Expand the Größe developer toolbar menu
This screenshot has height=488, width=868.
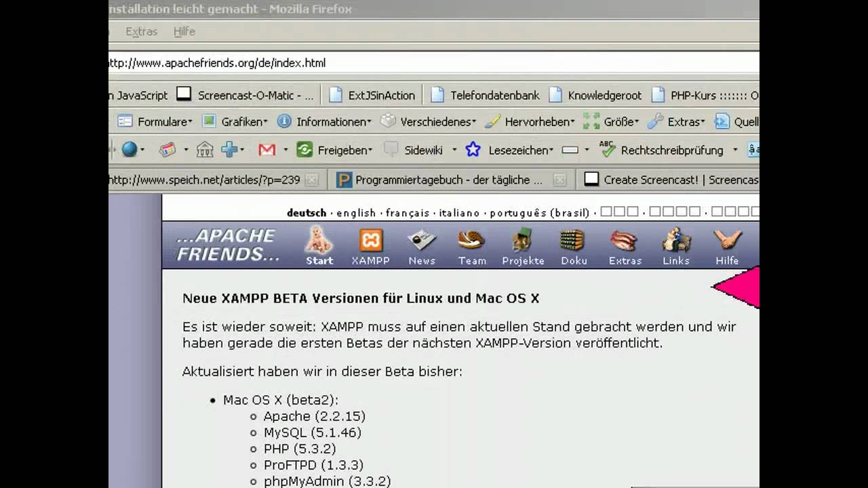click(611, 122)
